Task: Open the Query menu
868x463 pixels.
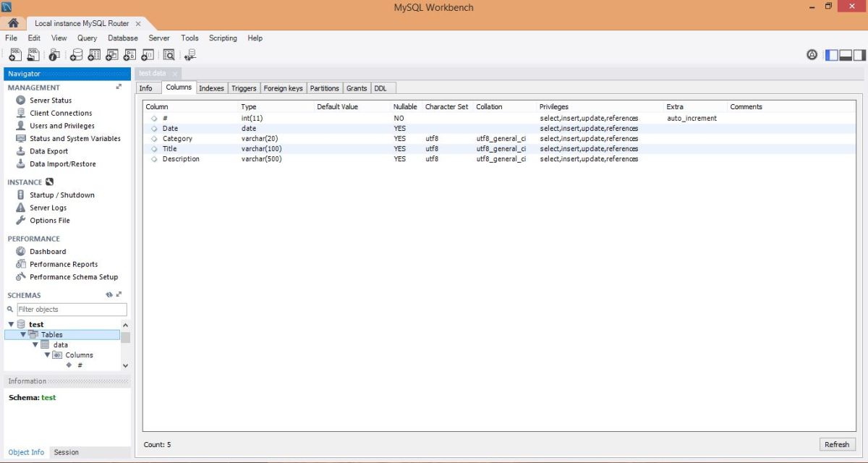Action: pos(87,38)
